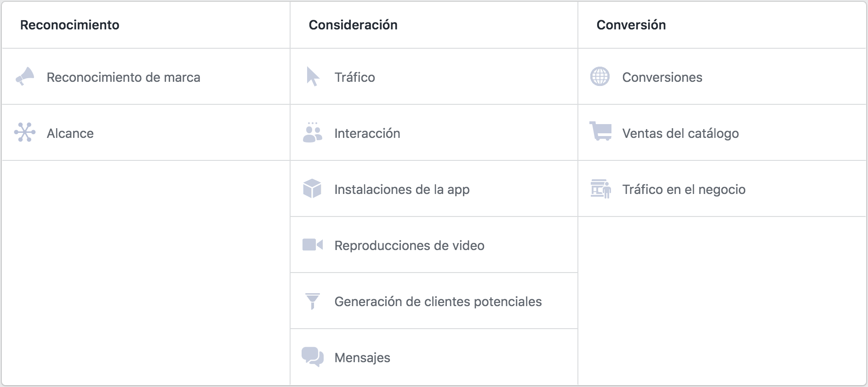Click the catalog sales shopping cart icon
The height and width of the screenshot is (387, 868).
tap(600, 131)
